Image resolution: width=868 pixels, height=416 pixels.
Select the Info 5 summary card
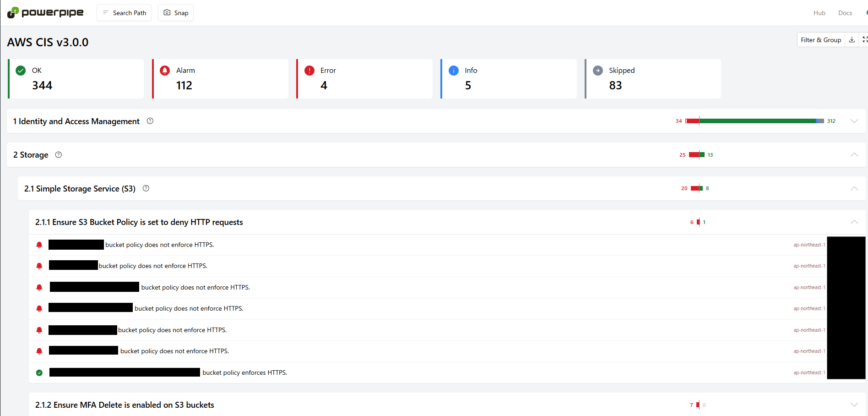pos(509,78)
